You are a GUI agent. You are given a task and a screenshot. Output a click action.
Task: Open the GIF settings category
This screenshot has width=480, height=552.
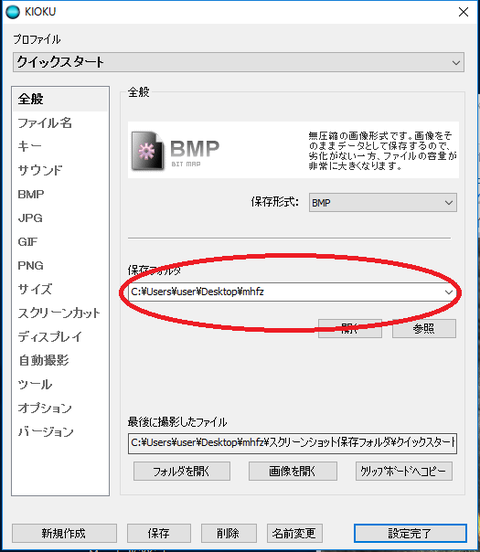coord(60,242)
